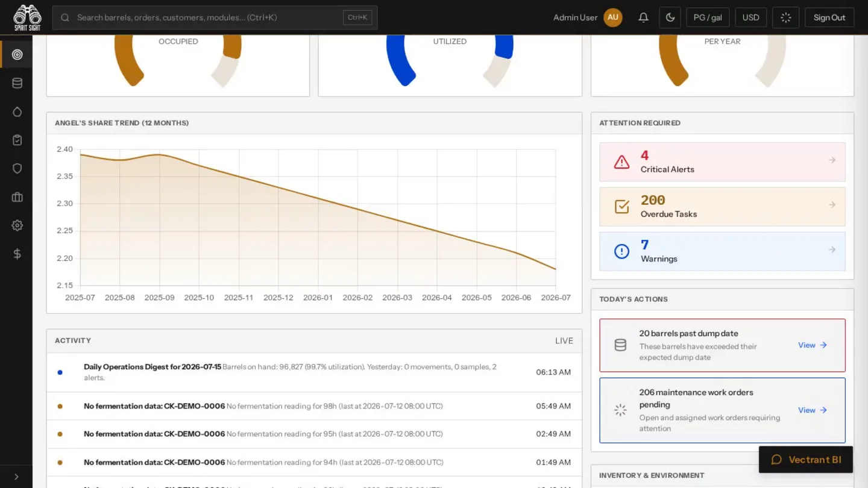Image resolution: width=868 pixels, height=488 pixels.
Task: Switch units with PG / gal button
Action: (x=708, y=17)
